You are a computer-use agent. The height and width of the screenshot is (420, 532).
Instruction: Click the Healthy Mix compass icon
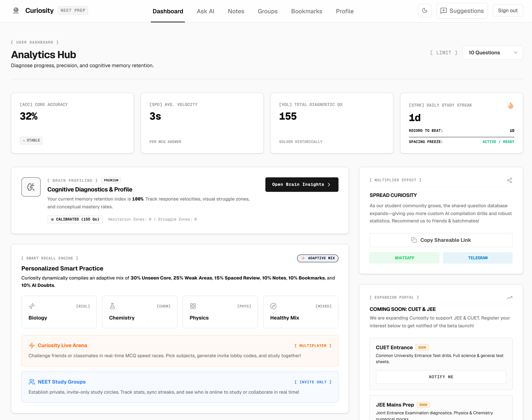273,306
